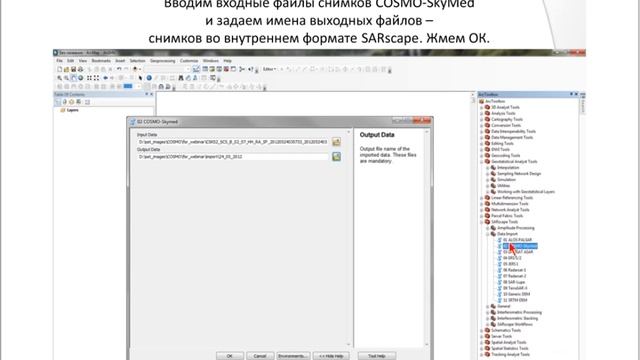The image size is (640, 360).
Task: Click List By Source icon in Table Of Contents
Action: [64, 102]
